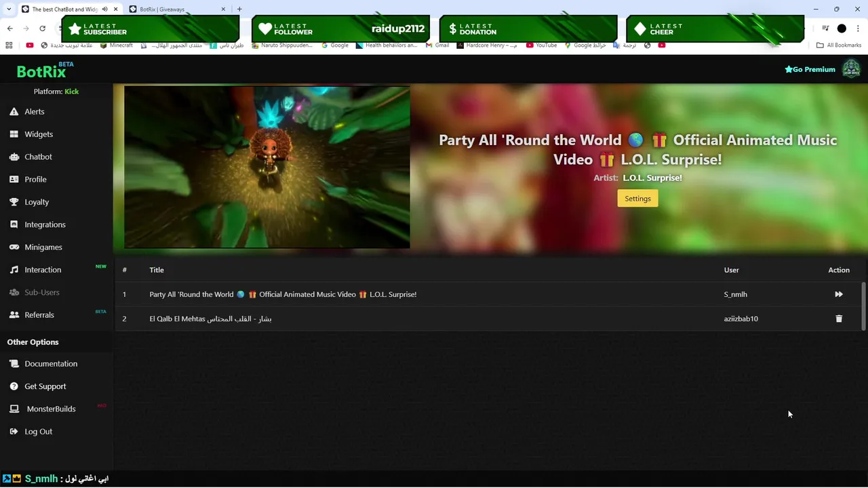Skip the current song by S_nmlh

(x=839, y=294)
